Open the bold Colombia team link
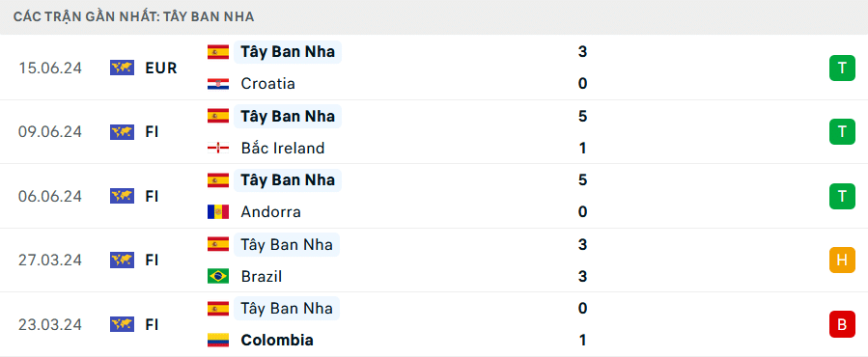Viewport: 868px width, 357px height. pyautogui.click(x=277, y=340)
